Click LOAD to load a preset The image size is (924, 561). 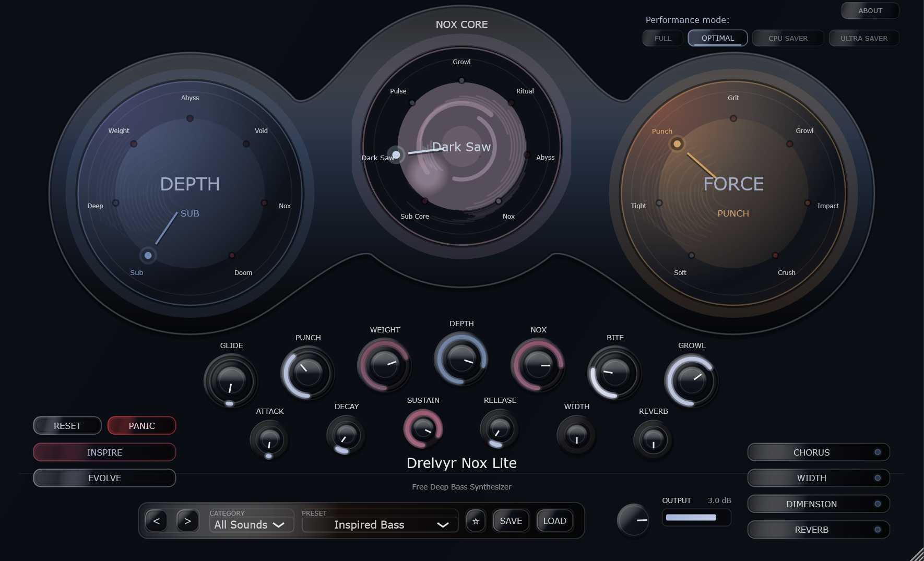[x=554, y=521]
